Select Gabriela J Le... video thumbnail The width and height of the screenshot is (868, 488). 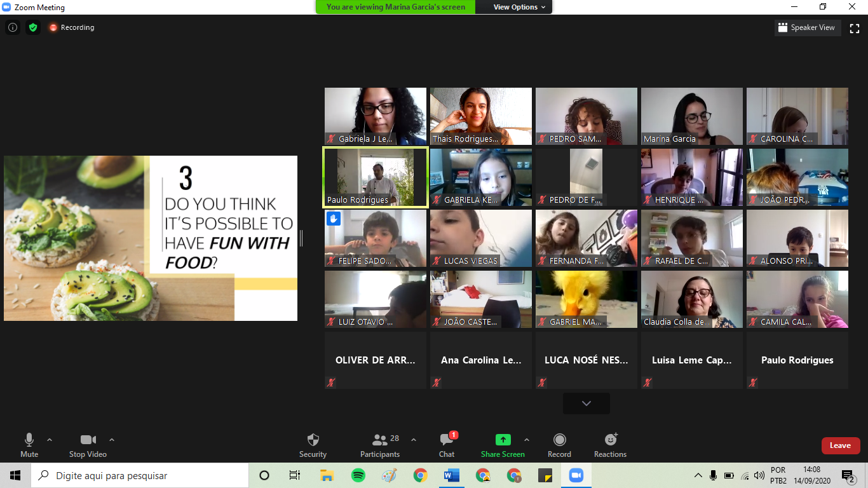pyautogui.click(x=376, y=116)
